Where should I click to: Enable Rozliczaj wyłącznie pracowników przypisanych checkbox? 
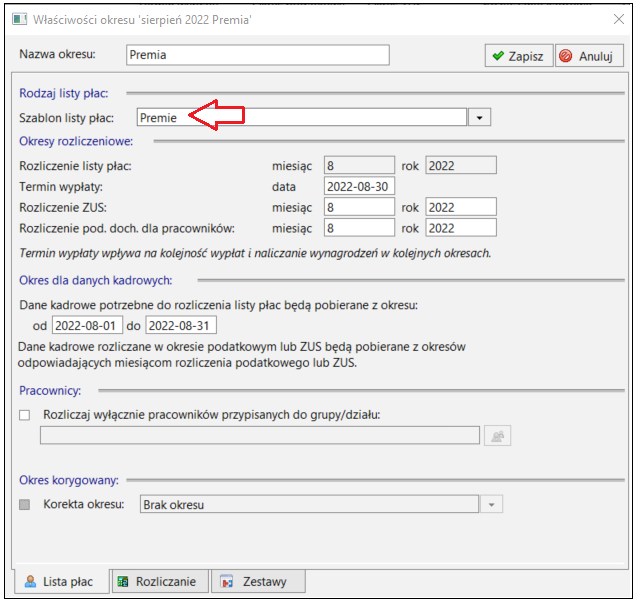[24, 415]
